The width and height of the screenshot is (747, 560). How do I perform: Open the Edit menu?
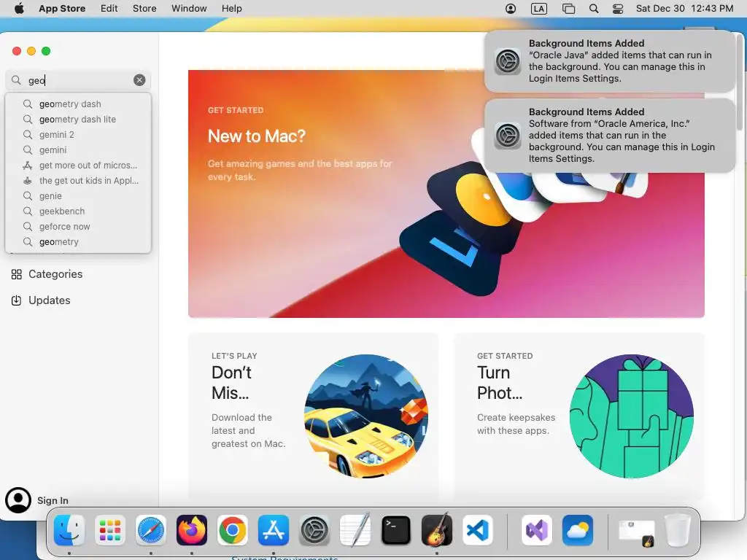tap(109, 8)
